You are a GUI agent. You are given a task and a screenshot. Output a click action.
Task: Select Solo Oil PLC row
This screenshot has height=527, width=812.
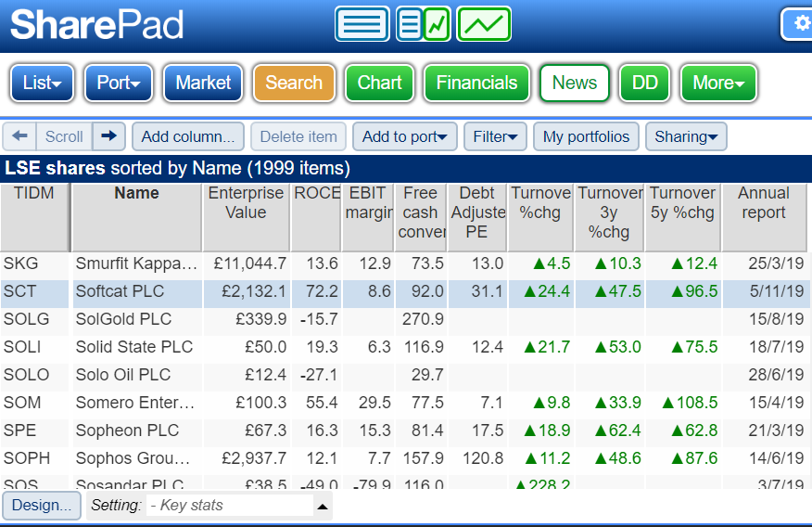123,375
